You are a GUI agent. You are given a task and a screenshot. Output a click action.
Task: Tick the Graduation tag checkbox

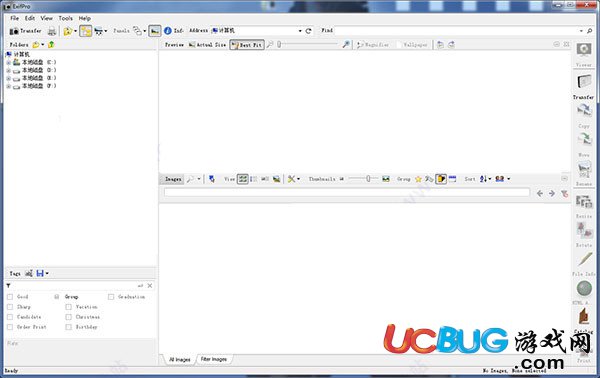[111, 297]
